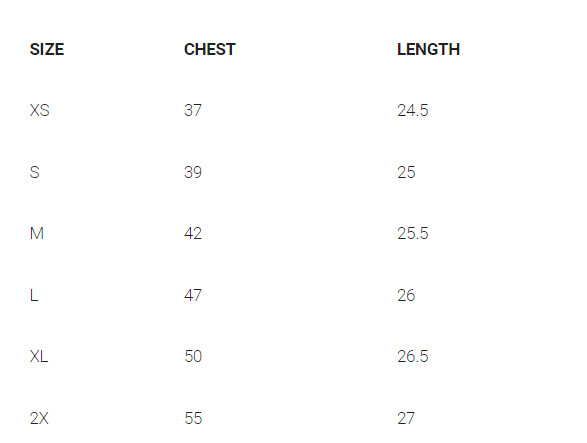Click length value 26 for L
This screenshot has height=443, width=587.
click(406, 295)
